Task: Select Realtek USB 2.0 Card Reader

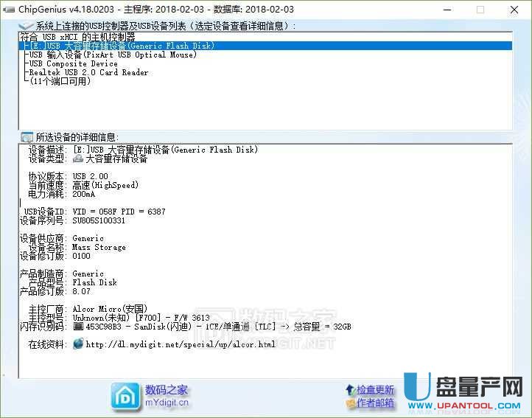Action: click(x=88, y=72)
